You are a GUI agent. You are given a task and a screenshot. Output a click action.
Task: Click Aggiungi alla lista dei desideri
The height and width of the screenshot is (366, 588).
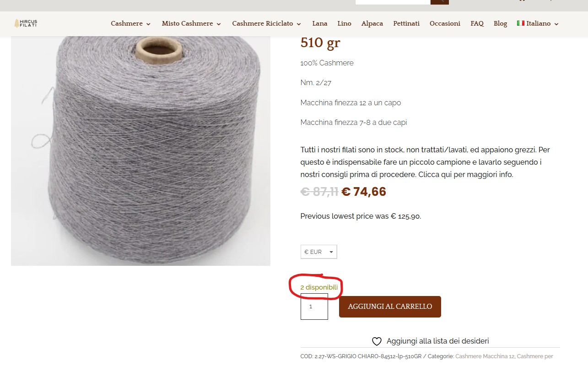click(437, 341)
